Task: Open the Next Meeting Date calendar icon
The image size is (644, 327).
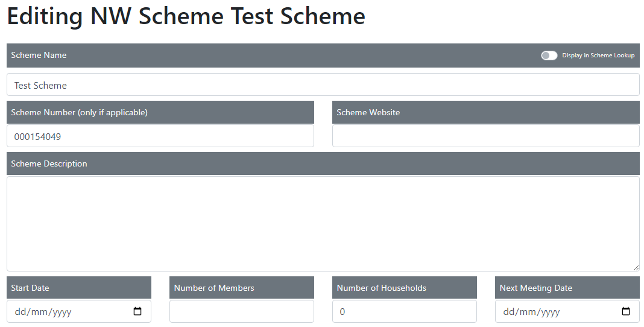Action: click(626, 312)
